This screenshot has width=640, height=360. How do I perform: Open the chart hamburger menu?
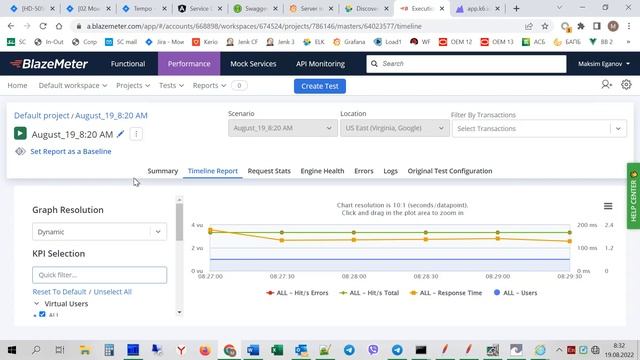point(608,206)
